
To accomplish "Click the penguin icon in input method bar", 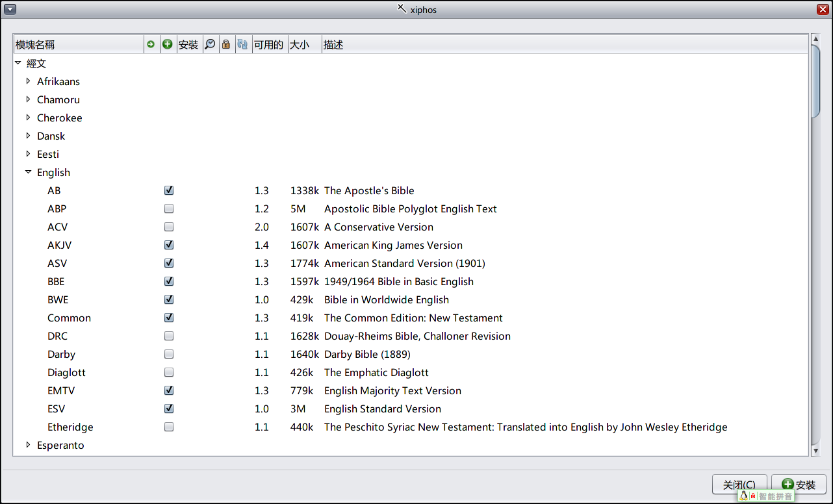I will 743,496.
